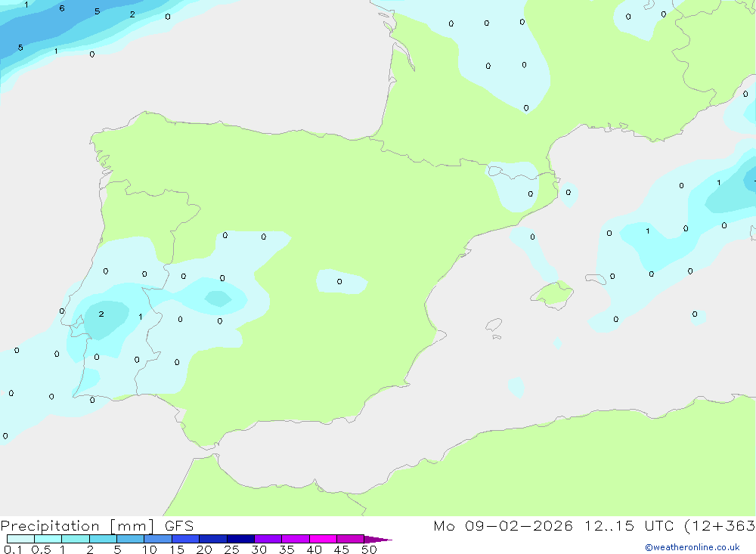The image size is (756, 554).
Task: Open the weatheronline.co.uk copyright link
Action: (x=692, y=547)
